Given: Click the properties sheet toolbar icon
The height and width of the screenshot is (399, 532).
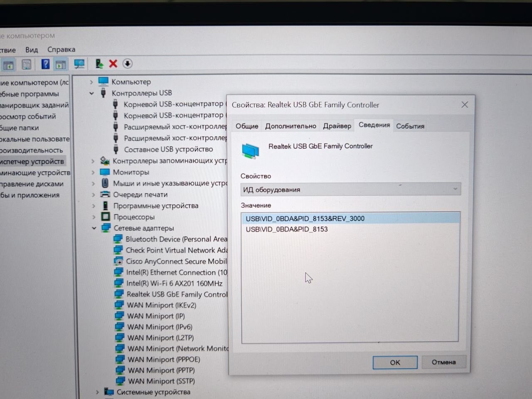Looking at the screenshot, I should tap(26, 64).
